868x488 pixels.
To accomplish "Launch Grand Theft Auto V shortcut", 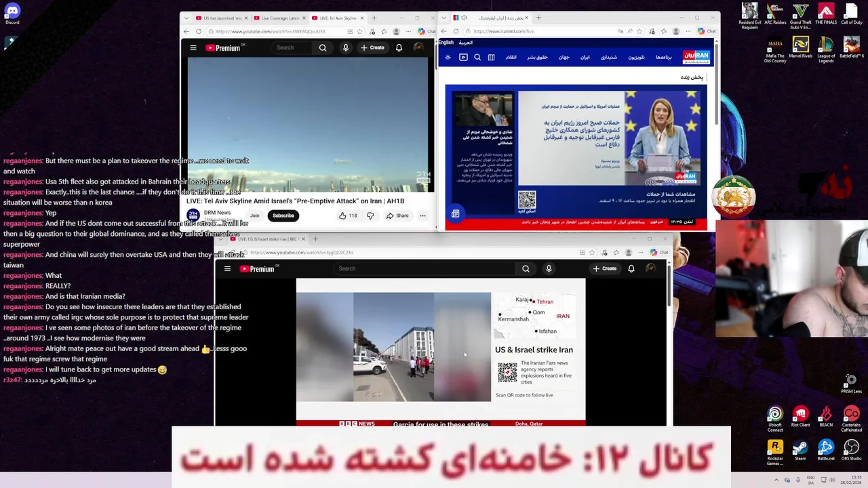I will point(800,15).
